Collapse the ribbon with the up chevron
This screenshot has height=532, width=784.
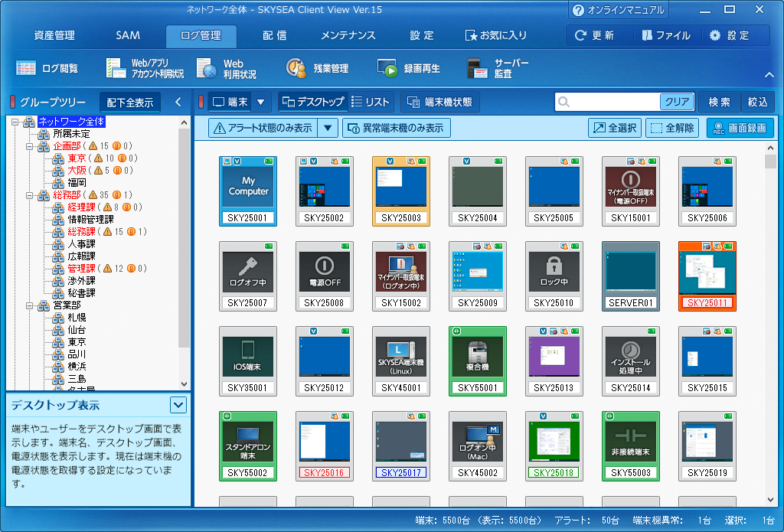[769, 75]
